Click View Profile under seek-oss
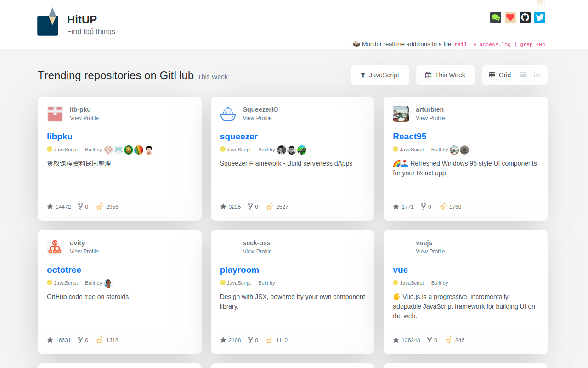Image resolution: width=588 pixels, height=368 pixels. click(x=257, y=252)
